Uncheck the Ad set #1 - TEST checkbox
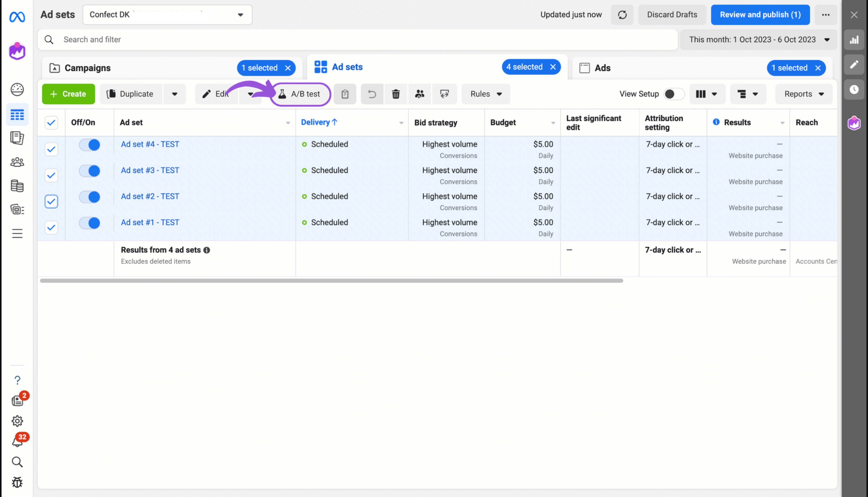The width and height of the screenshot is (868, 497). point(51,227)
